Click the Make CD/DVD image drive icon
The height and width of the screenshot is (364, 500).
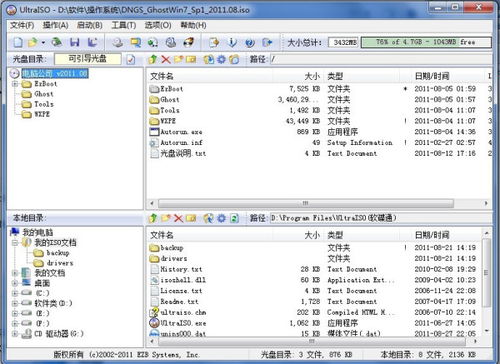click(x=117, y=42)
